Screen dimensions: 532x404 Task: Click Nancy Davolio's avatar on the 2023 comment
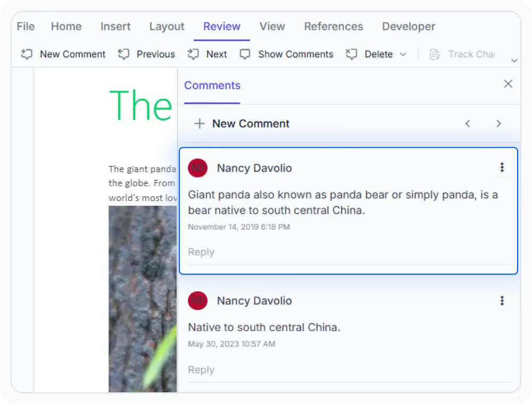click(x=198, y=301)
